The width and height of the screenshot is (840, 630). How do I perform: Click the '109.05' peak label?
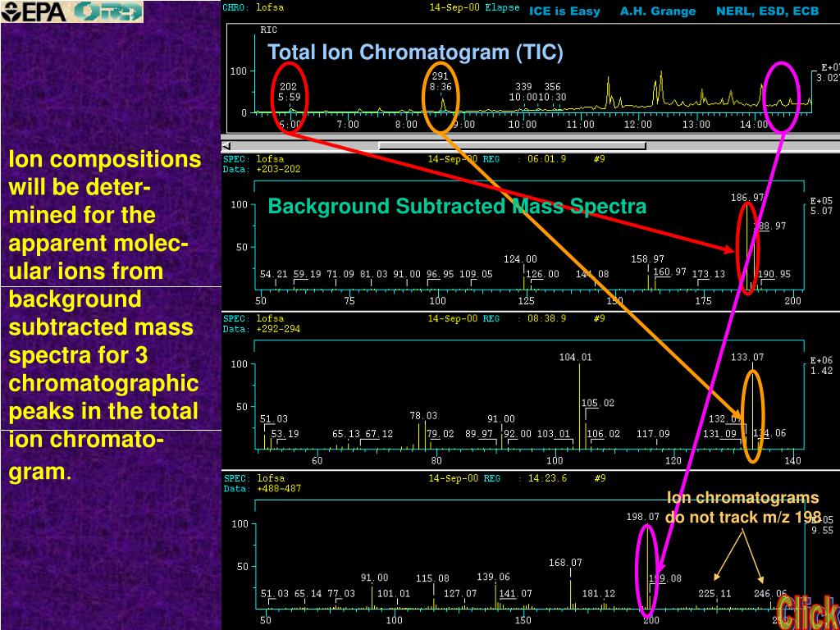tap(476, 274)
